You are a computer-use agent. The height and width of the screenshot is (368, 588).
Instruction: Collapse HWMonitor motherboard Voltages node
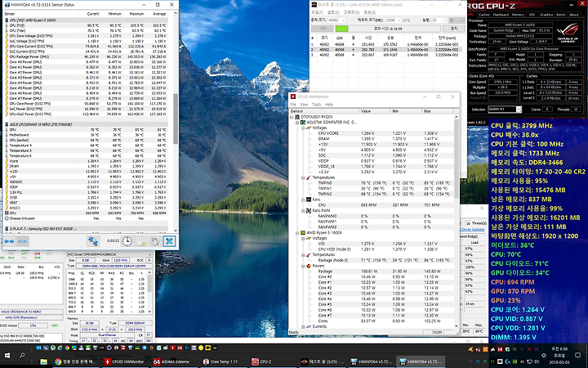coord(303,128)
